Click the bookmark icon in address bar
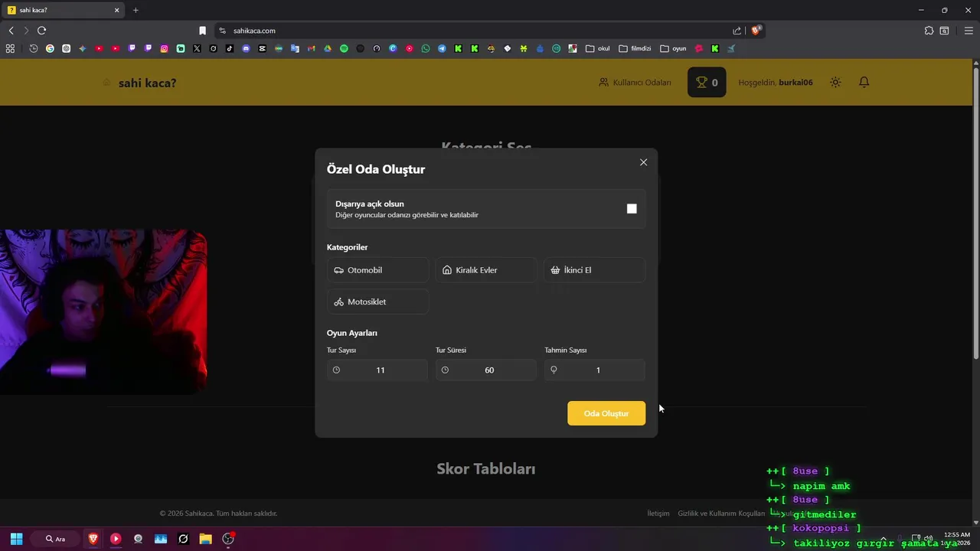 pyautogui.click(x=202, y=31)
